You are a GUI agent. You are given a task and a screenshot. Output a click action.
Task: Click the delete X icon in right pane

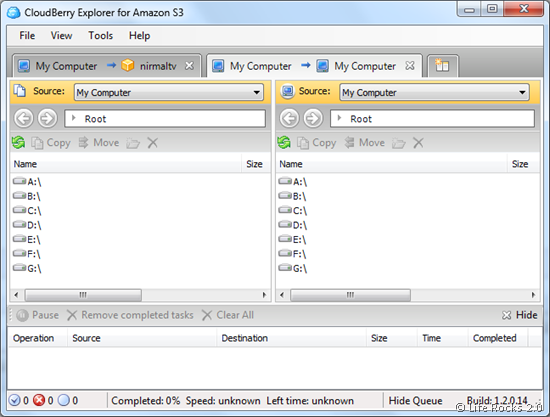[x=418, y=143]
